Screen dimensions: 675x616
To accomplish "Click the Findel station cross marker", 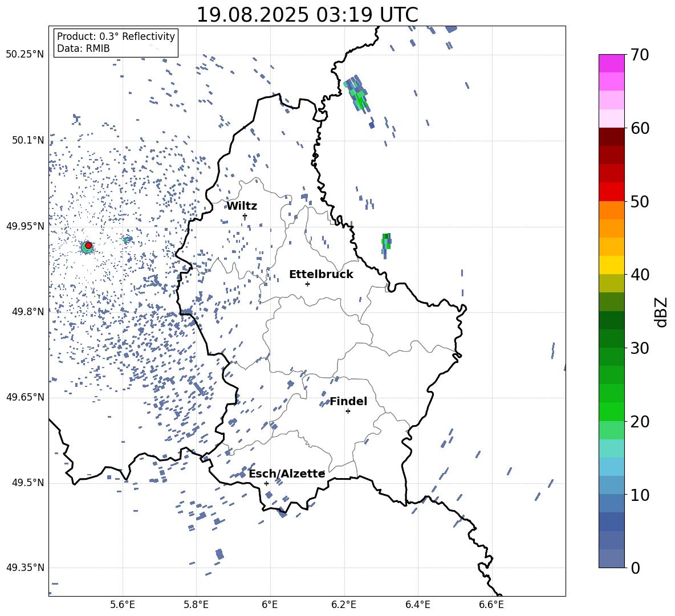I will (348, 411).
